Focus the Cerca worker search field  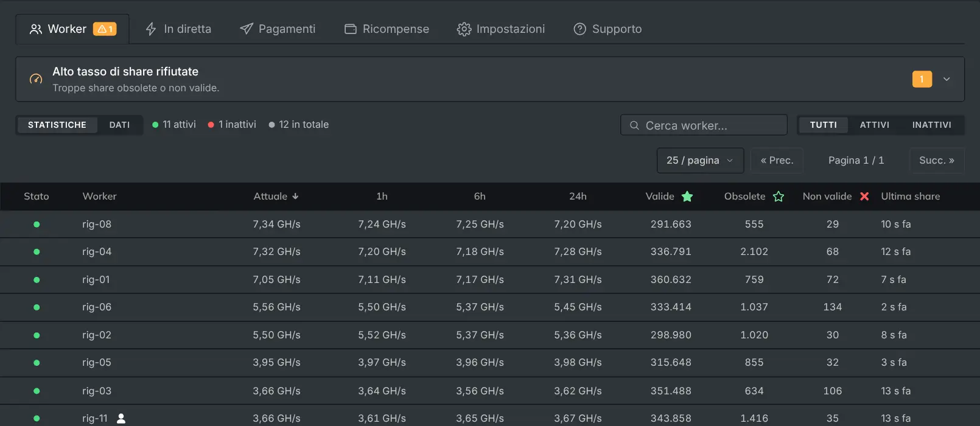pyautogui.click(x=704, y=125)
